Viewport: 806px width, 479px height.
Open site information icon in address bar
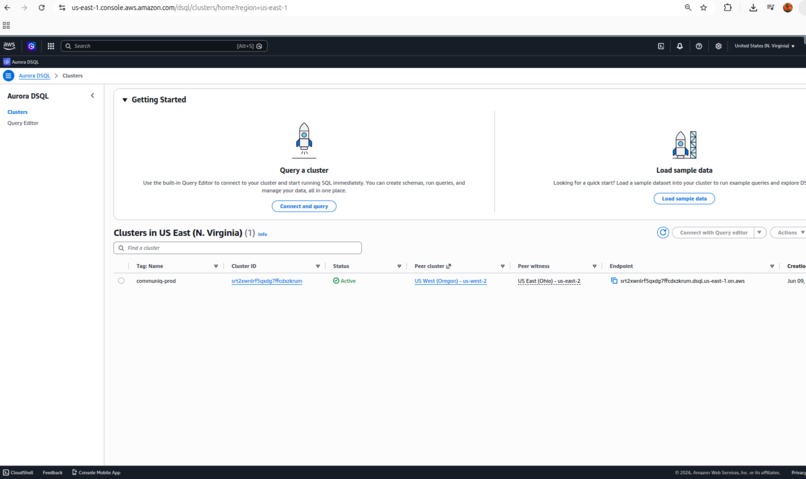(x=62, y=8)
